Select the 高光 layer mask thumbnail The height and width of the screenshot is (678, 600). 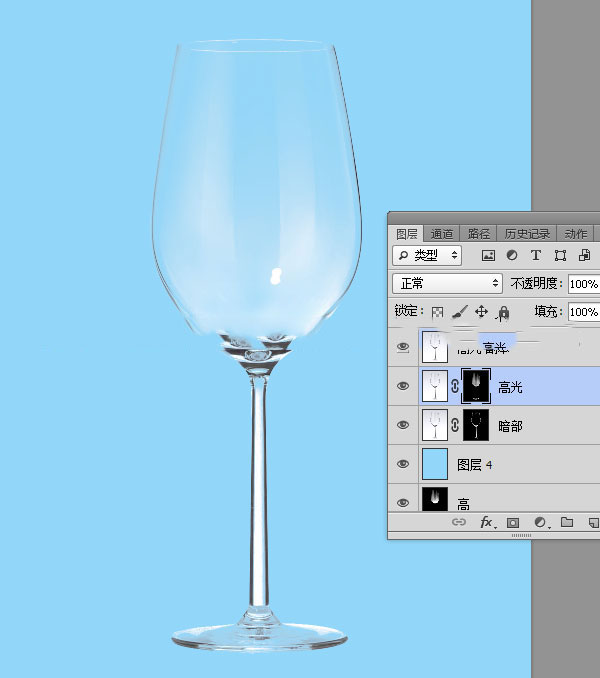click(x=476, y=386)
